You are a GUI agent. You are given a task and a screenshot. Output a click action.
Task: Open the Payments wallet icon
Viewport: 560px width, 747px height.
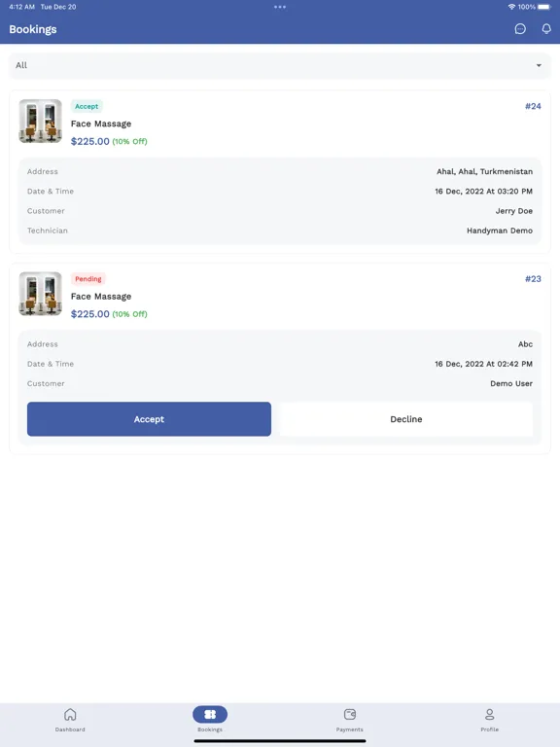coord(350,714)
